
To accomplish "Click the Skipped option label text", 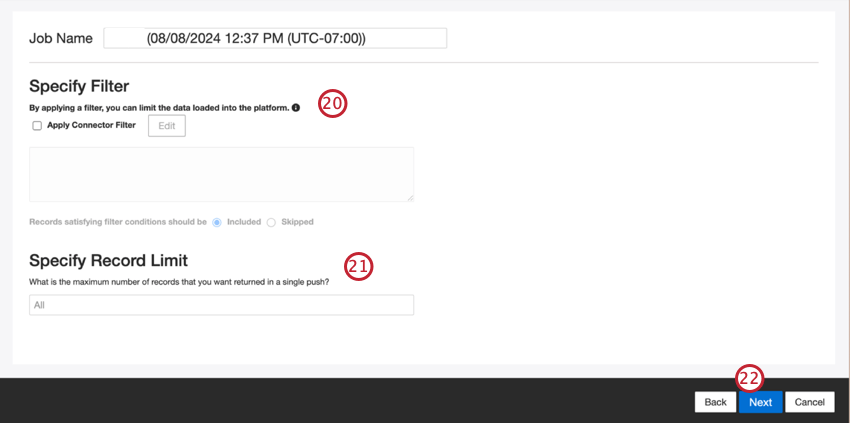I will (x=297, y=222).
